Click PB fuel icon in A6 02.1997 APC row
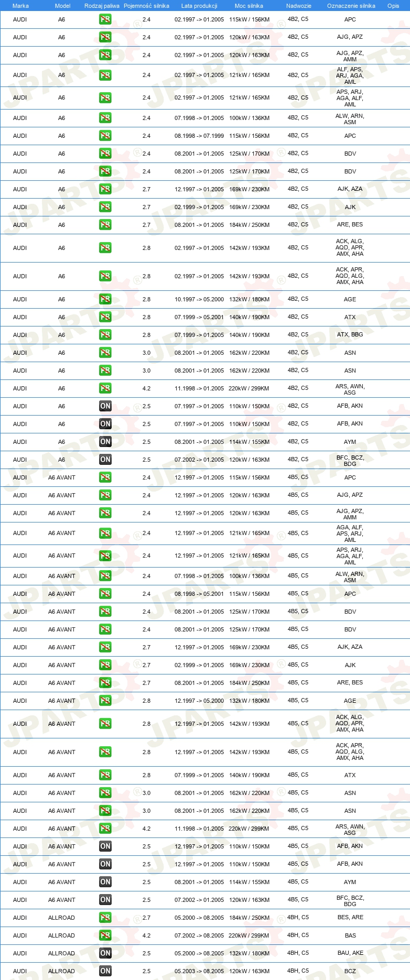This screenshot has width=410, height=980. click(105, 19)
